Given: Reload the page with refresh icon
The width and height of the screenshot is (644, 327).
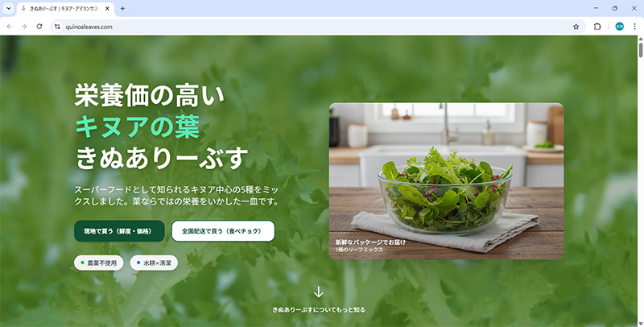Looking at the screenshot, I should pos(39,27).
